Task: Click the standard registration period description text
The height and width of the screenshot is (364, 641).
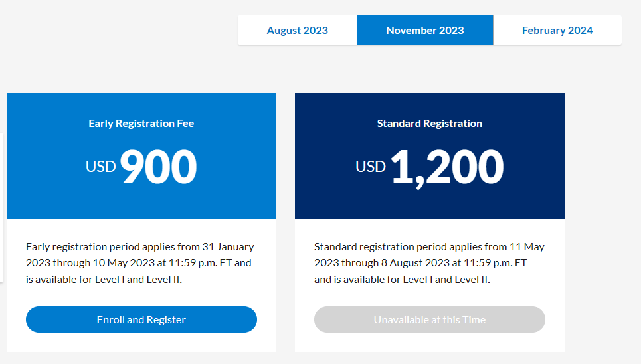Action: (x=428, y=263)
